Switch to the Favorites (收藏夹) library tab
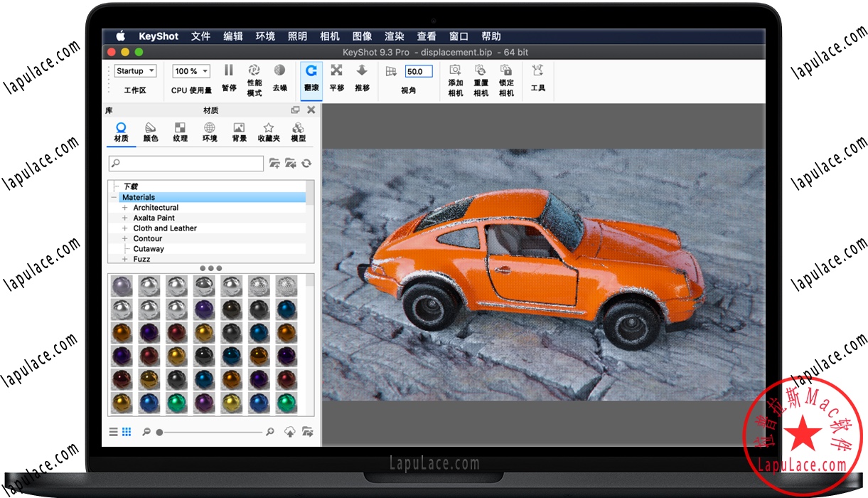This screenshot has height=498, width=868. pos(269,132)
